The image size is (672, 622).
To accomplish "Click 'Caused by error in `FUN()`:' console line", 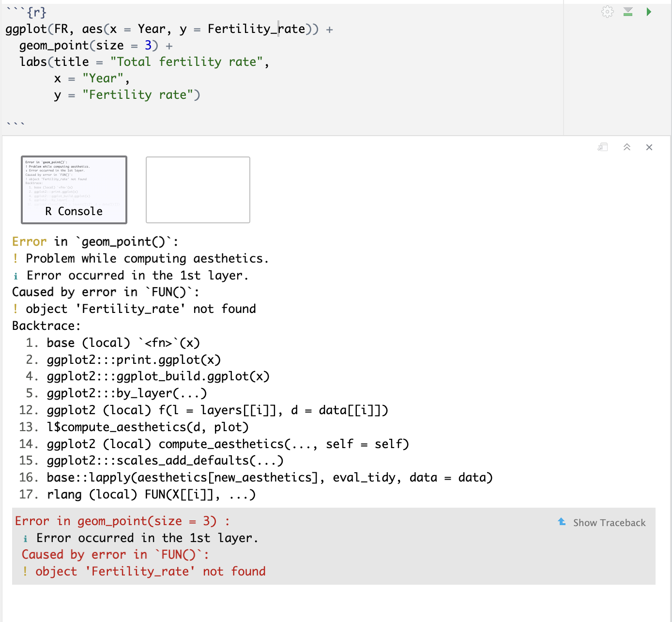I will click(106, 292).
